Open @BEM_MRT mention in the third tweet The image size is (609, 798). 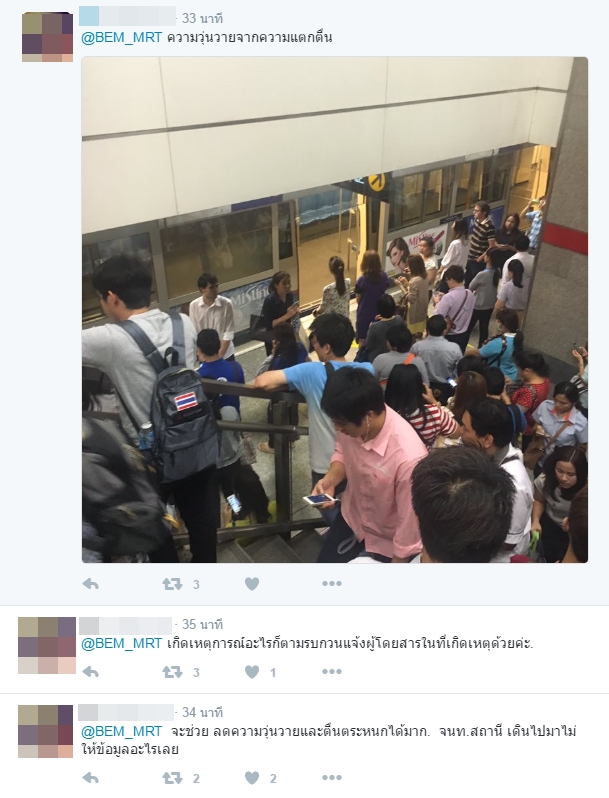click(122, 732)
